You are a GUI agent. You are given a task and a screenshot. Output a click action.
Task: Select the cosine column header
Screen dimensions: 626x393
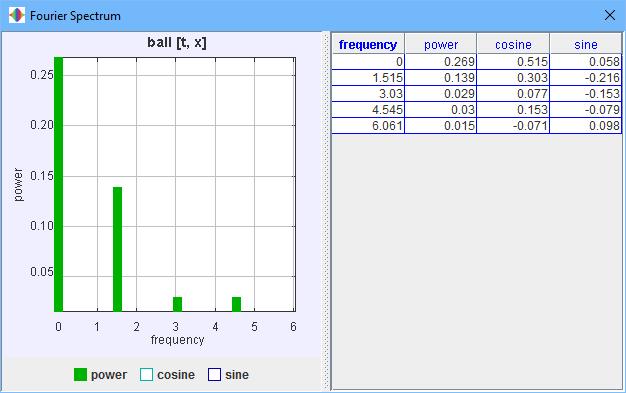pyautogui.click(x=513, y=44)
